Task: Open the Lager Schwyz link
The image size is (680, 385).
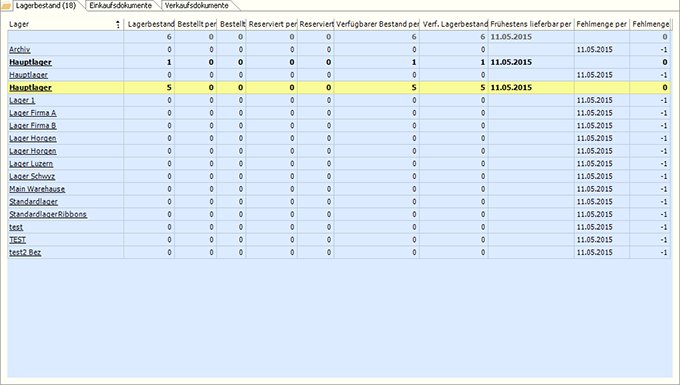Action: coord(32,176)
